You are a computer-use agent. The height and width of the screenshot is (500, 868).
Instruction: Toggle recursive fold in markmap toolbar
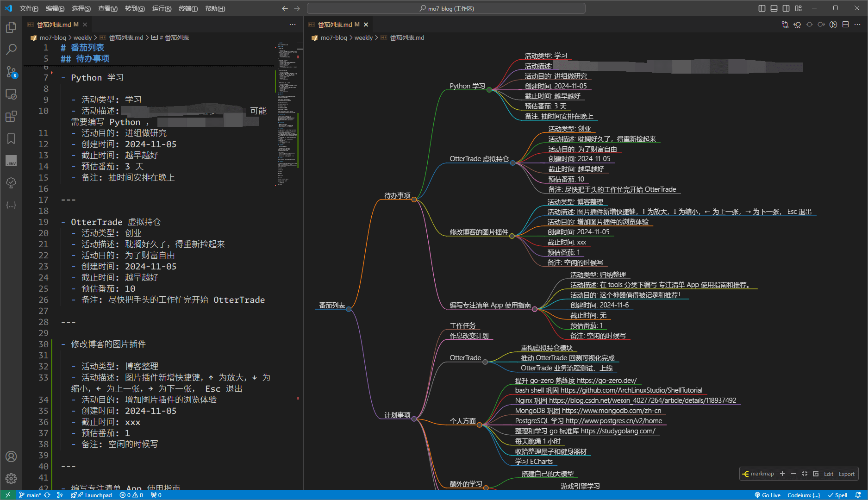coord(816,474)
